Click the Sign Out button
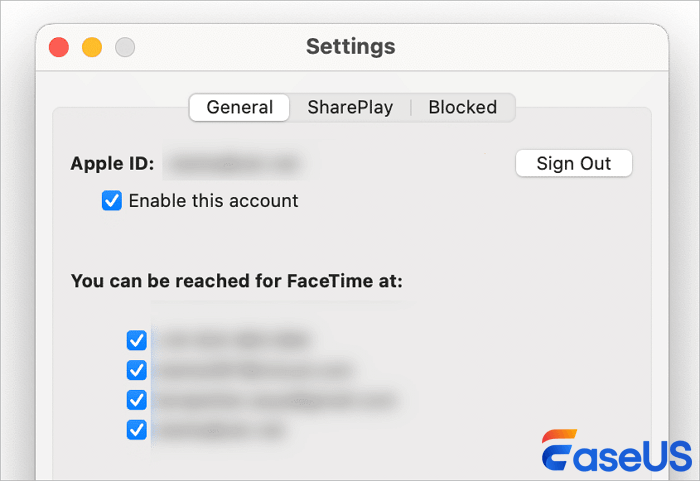Screen dimensions: 700x481 (x=573, y=164)
